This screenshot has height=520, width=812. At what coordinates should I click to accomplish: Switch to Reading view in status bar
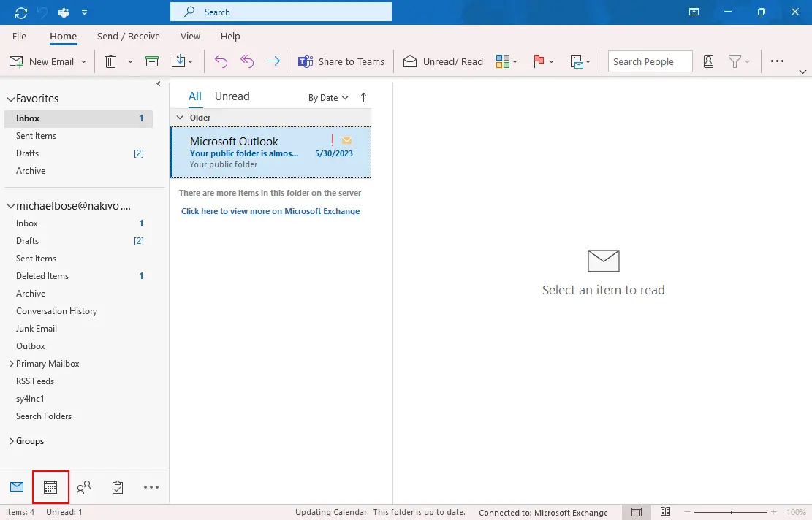pos(665,512)
